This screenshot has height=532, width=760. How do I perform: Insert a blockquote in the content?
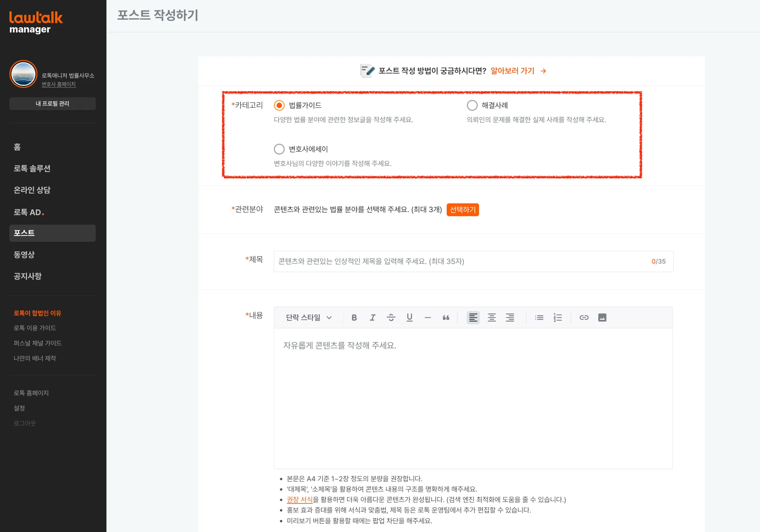point(446,318)
